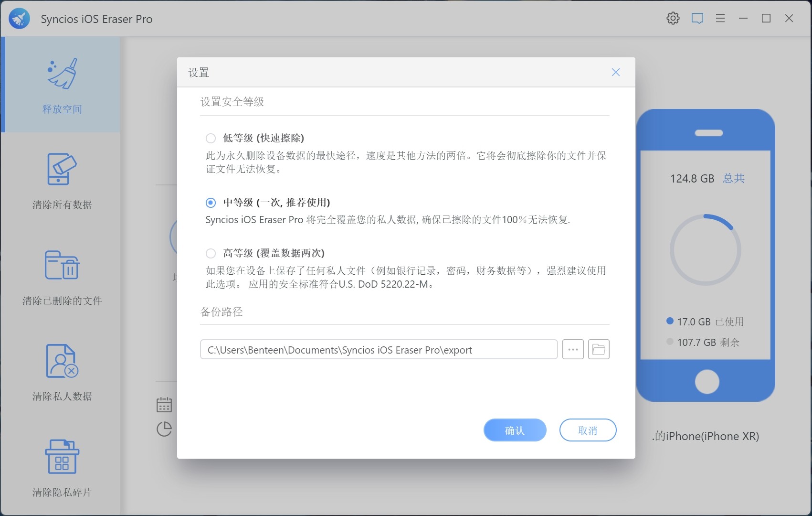This screenshot has height=516, width=812.
Task: Click the Syncios app logo
Action: [19, 19]
